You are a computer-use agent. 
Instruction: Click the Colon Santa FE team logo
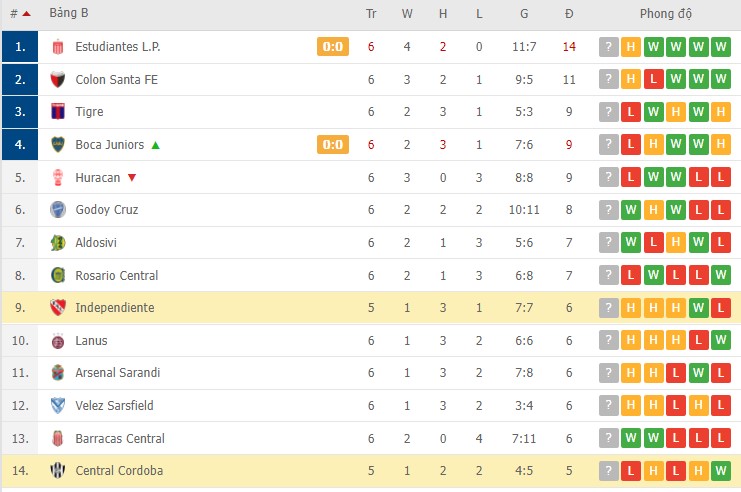coord(57,80)
